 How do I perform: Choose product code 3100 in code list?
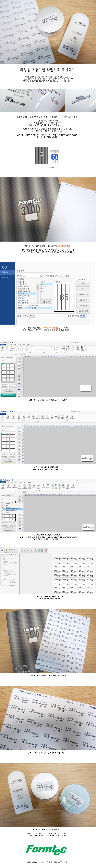(x=46, y=284)
